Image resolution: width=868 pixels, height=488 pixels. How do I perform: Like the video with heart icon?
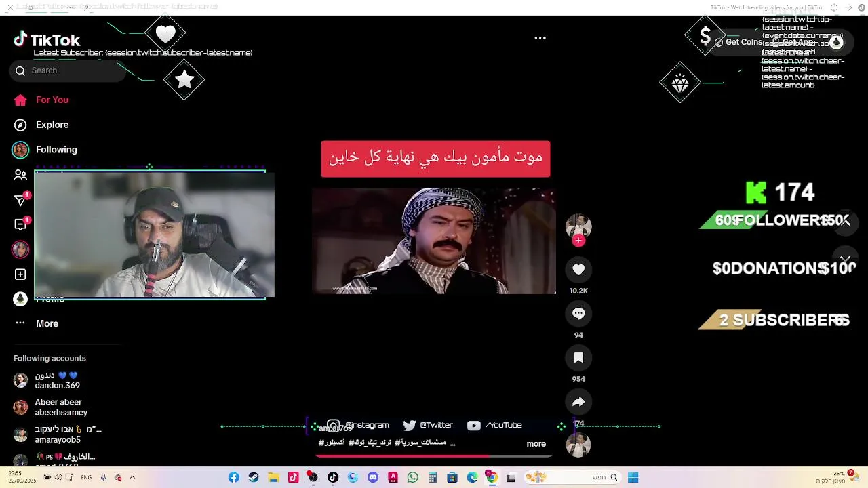click(x=578, y=270)
